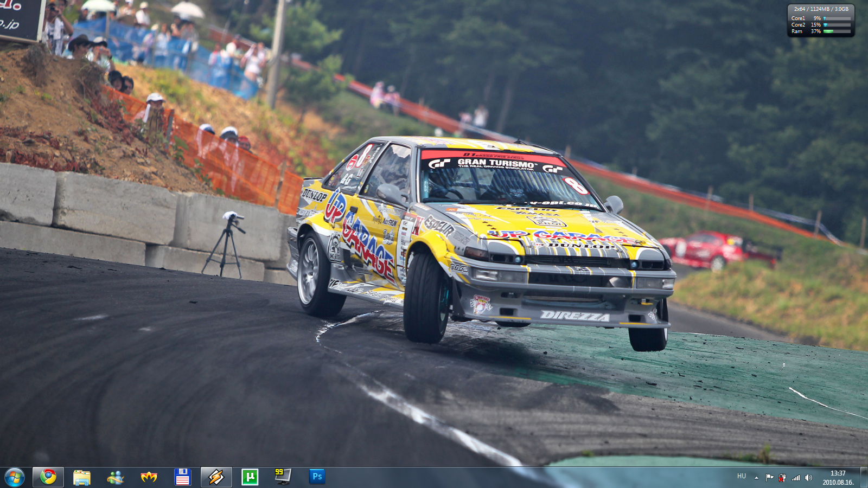Launch Windows Live Messenger from the taskbar
This screenshot has width=868, height=488.
(116, 477)
